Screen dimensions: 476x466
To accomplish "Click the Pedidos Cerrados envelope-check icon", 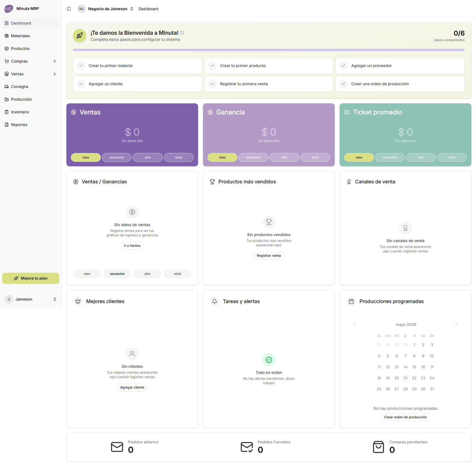I will click(247, 447).
